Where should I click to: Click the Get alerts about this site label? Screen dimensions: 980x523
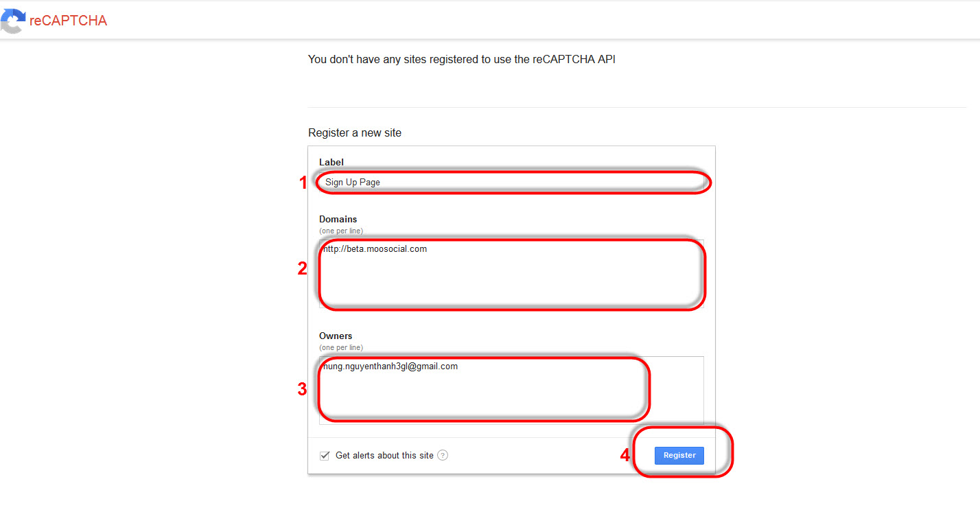pos(384,456)
